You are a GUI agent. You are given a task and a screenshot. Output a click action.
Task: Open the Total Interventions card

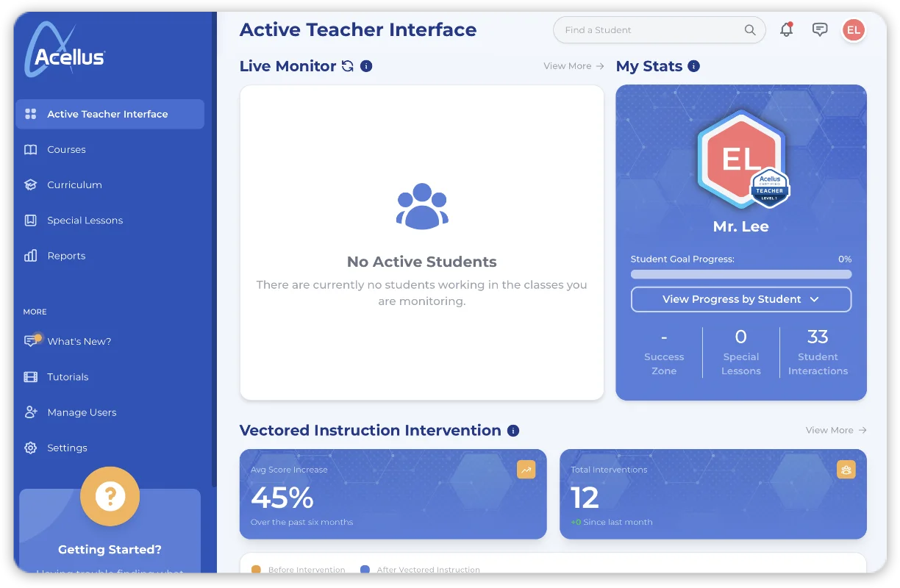click(x=713, y=495)
